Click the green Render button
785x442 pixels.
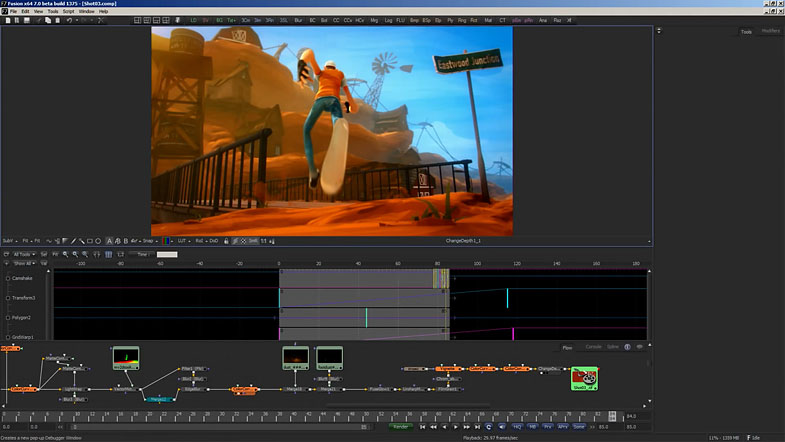[399, 426]
